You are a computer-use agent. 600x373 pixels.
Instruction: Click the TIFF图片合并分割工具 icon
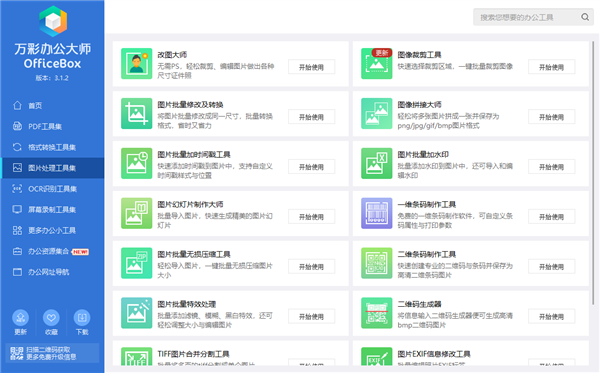click(136, 356)
